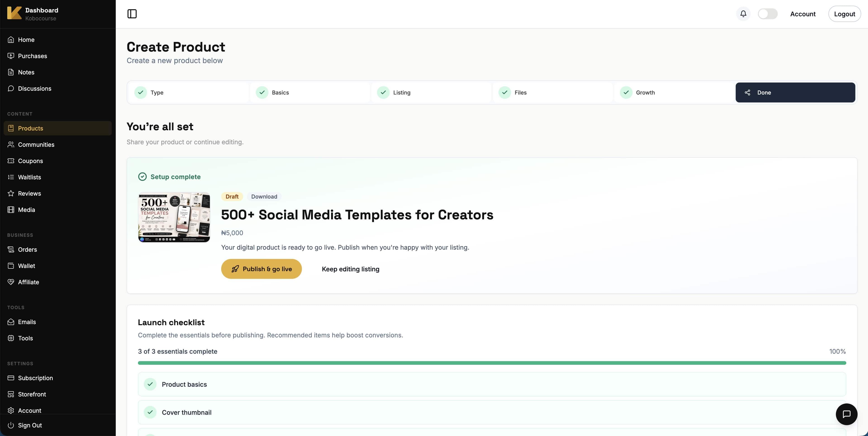
Task: Click the Product basics checklist item
Action: pos(492,384)
